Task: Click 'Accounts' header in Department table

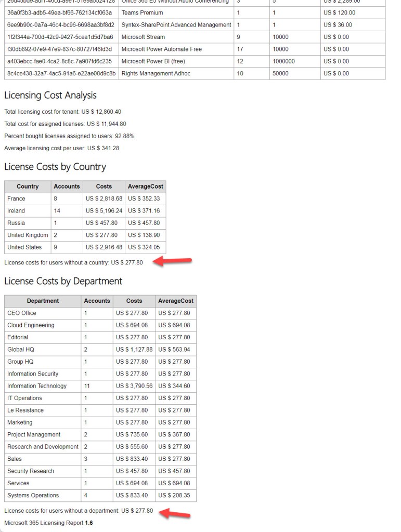Action: click(97, 301)
